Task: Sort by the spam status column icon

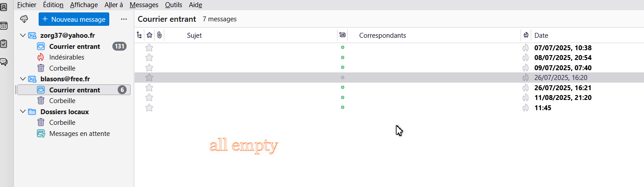Action: pyautogui.click(x=526, y=35)
